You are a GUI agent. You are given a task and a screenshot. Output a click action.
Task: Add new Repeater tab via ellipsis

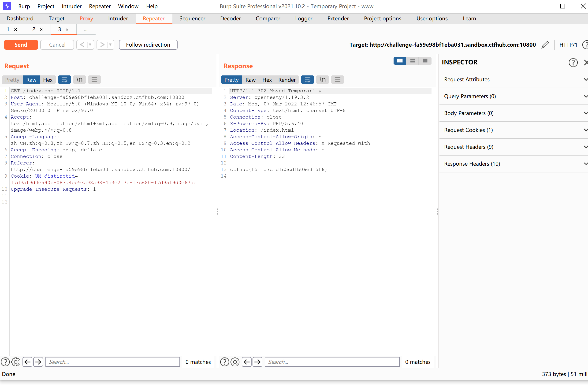[x=86, y=30]
